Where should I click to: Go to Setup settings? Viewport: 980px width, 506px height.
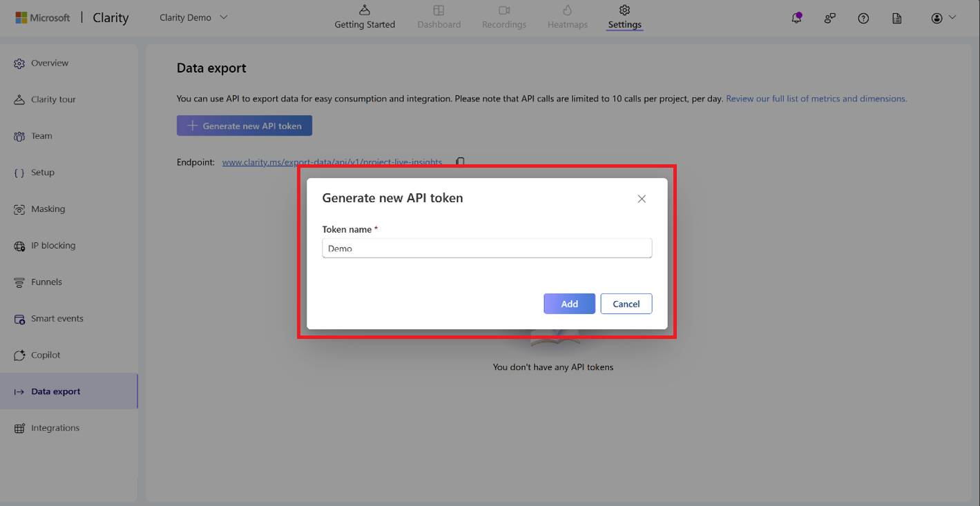(69, 173)
